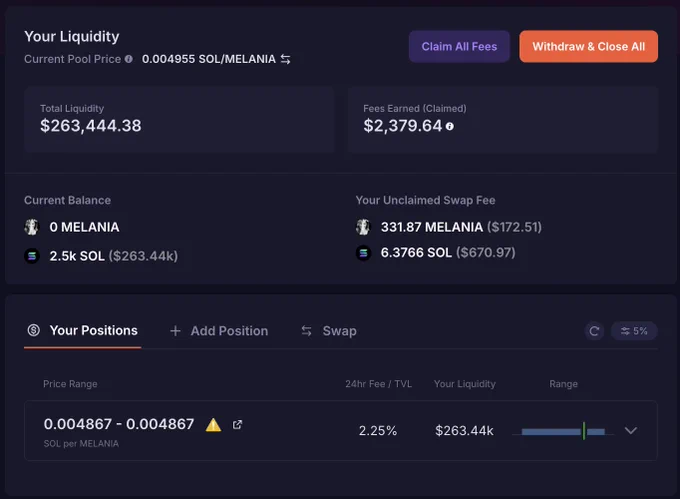The image size is (680, 499).
Task: Switch to the Add Position tab
Action: coord(219,331)
